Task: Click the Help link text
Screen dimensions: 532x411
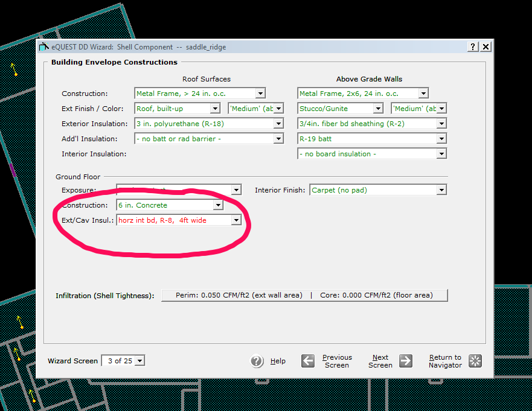Action: (278, 361)
